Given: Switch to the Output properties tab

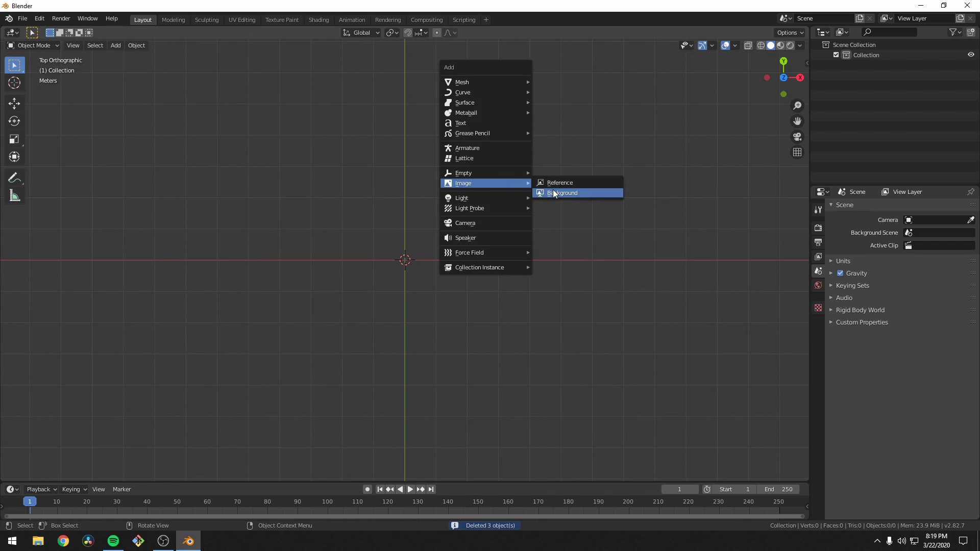Looking at the screenshot, I should pyautogui.click(x=818, y=242).
